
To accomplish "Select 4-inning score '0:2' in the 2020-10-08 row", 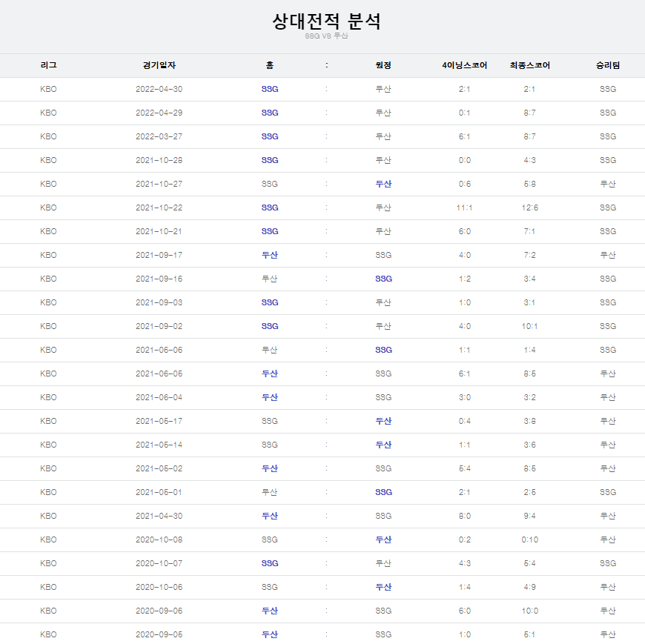I will coord(464,540).
